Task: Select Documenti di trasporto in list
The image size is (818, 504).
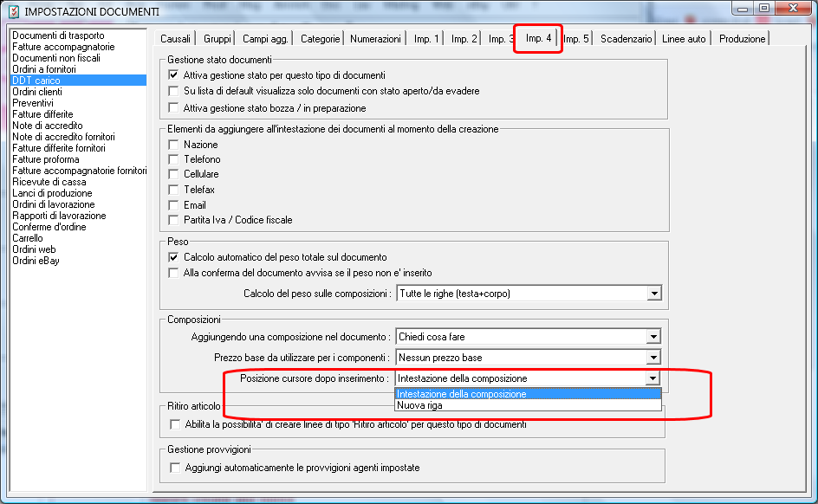Action: pyautogui.click(x=78, y=36)
